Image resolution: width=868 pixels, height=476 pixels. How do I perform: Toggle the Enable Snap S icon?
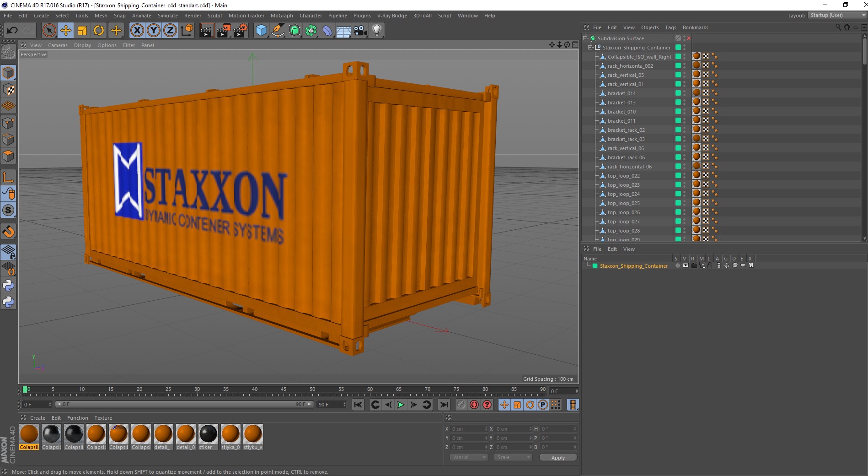8,210
